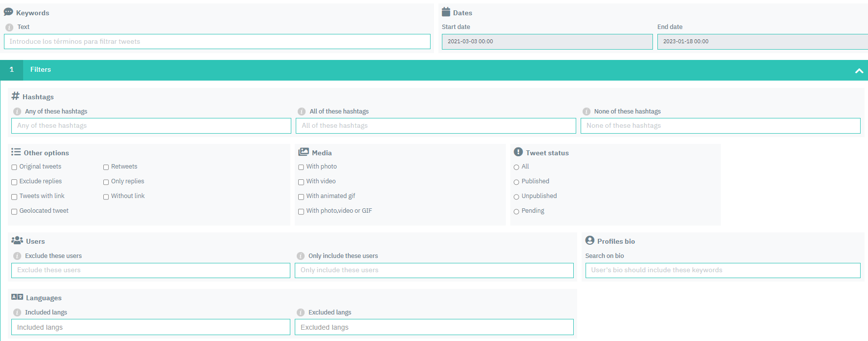Click info icon for Exclude these users
The height and width of the screenshot is (341, 868).
click(x=17, y=256)
